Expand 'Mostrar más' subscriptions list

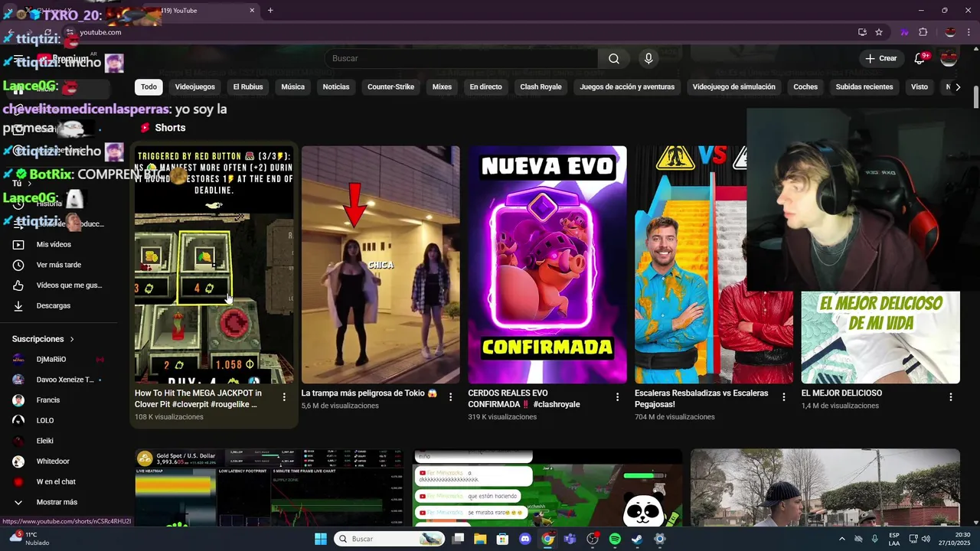coord(58,502)
